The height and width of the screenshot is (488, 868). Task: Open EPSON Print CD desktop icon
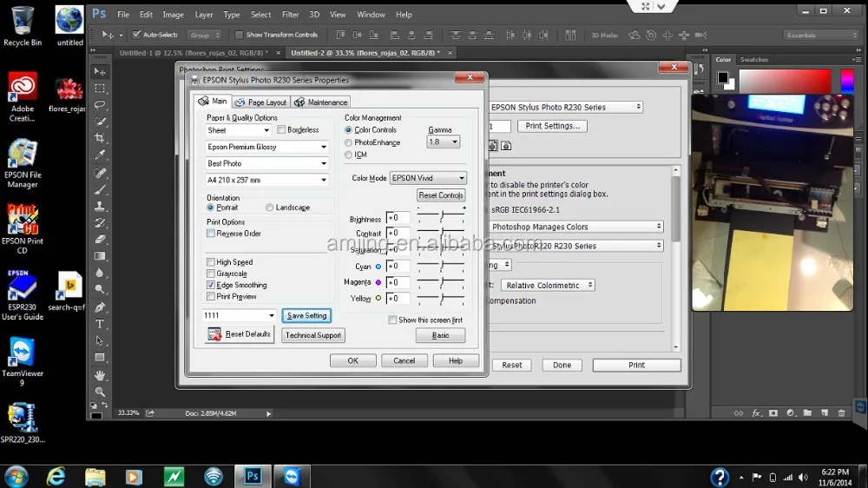pyautogui.click(x=23, y=228)
